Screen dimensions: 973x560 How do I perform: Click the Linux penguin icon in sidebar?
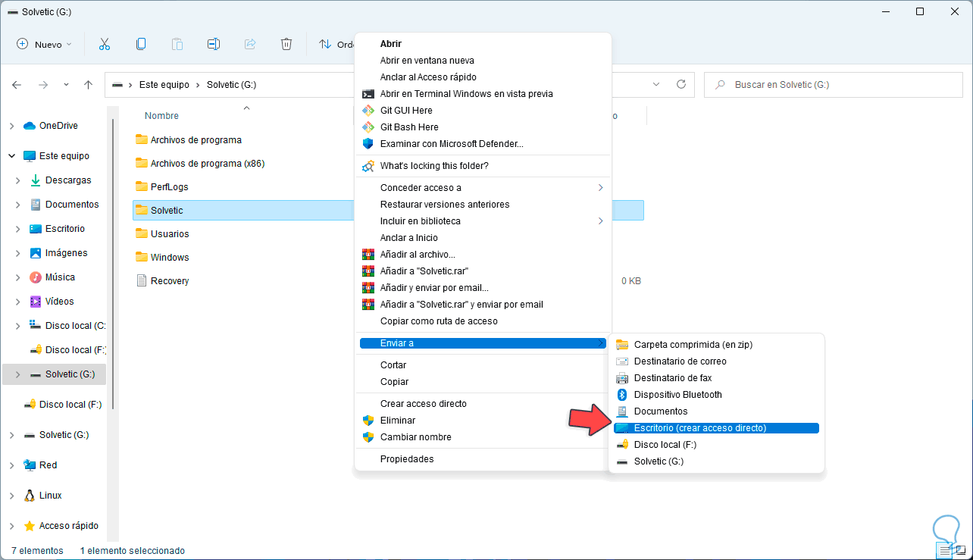click(30, 496)
